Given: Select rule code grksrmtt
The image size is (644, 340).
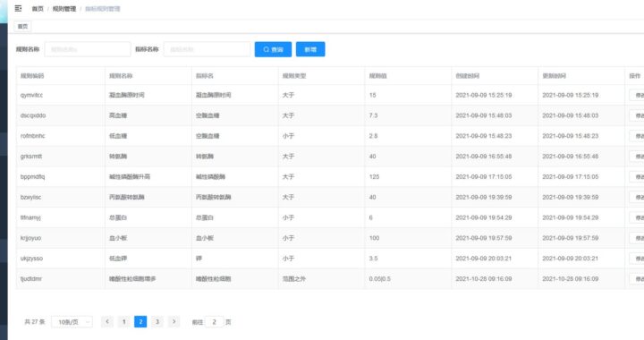Looking at the screenshot, I should pyautogui.click(x=31, y=157).
